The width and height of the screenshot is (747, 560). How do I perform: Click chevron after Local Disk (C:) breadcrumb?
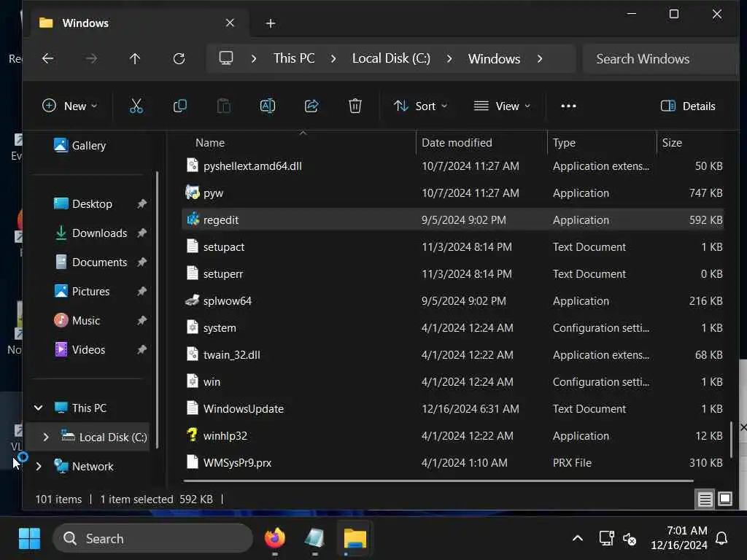click(449, 58)
